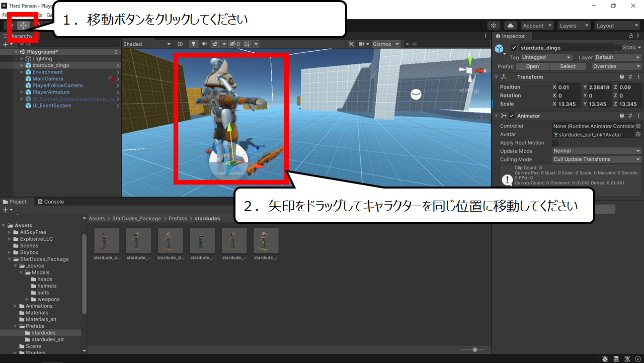Toggle 2D view mode in Scene
Screen dimensions: 644x363
coord(180,44)
